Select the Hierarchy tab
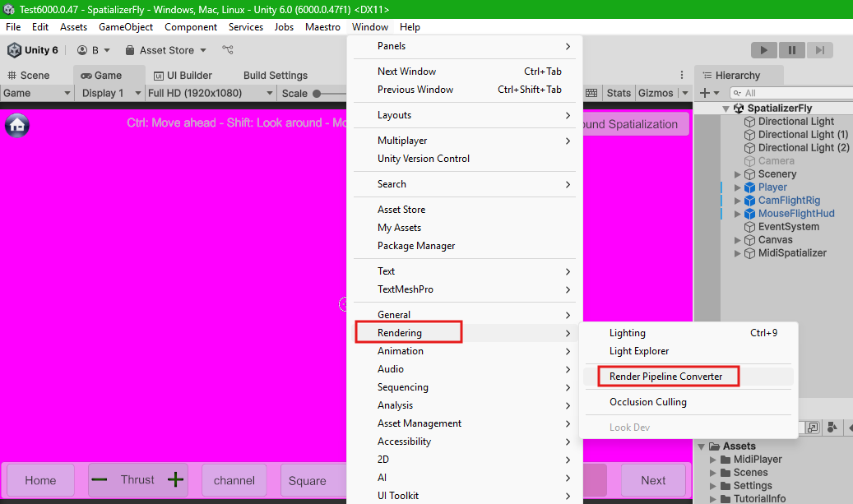Screen dimensions: 853x504 (x=738, y=75)
